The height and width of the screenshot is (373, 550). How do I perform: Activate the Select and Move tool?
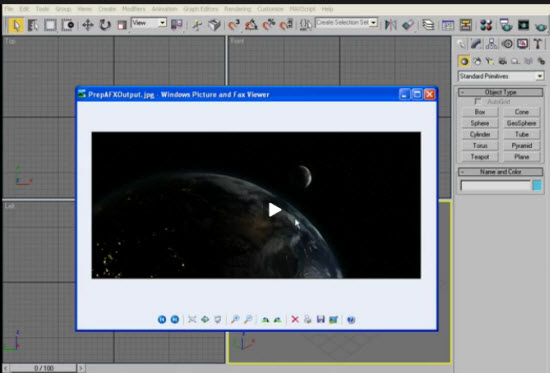tap(88, 25)
